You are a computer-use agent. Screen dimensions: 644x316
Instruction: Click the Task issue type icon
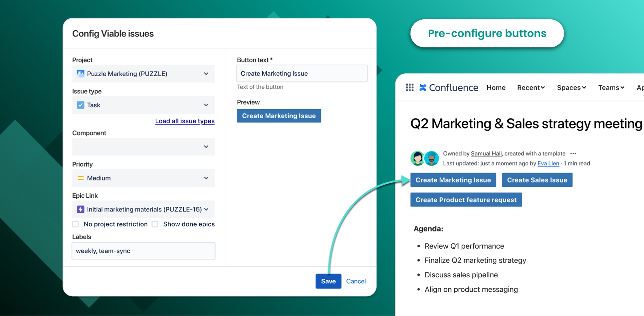coord(81,105)
